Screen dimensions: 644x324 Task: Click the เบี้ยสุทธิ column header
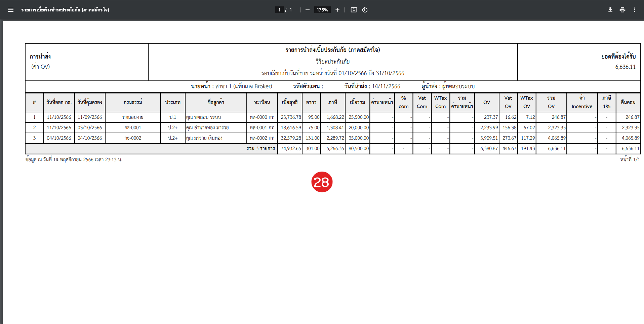point(290,102)
